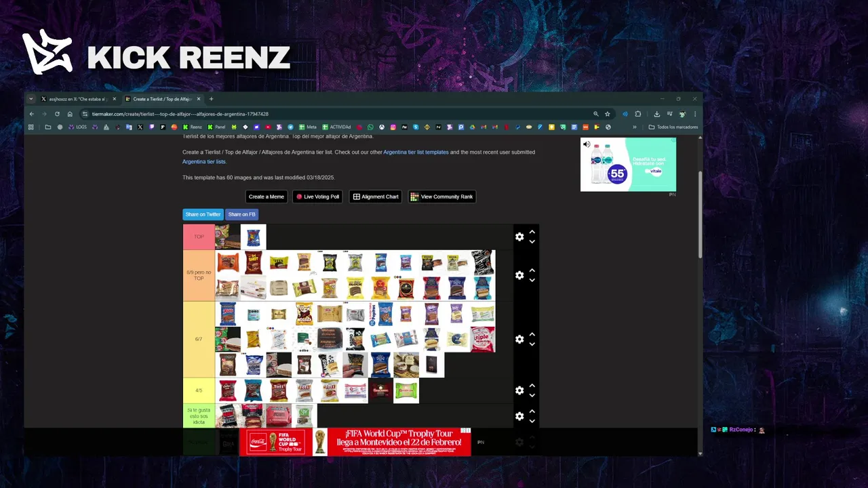Move the '8/9 pero no TOP' row up
The image size is (868, 488).
[x=532, y=270]
